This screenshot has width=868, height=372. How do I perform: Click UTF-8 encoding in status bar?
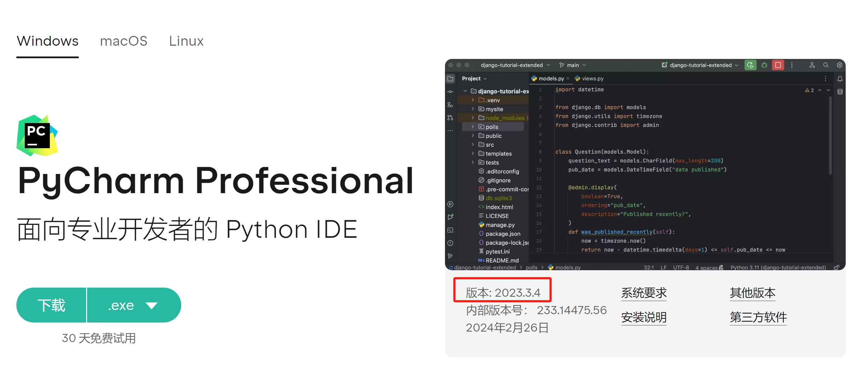pos(681,267)
